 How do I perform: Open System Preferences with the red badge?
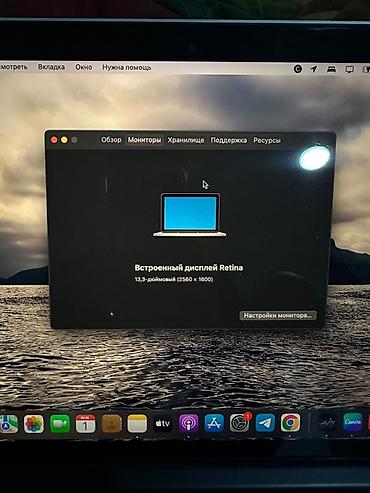tap(239, 423)
